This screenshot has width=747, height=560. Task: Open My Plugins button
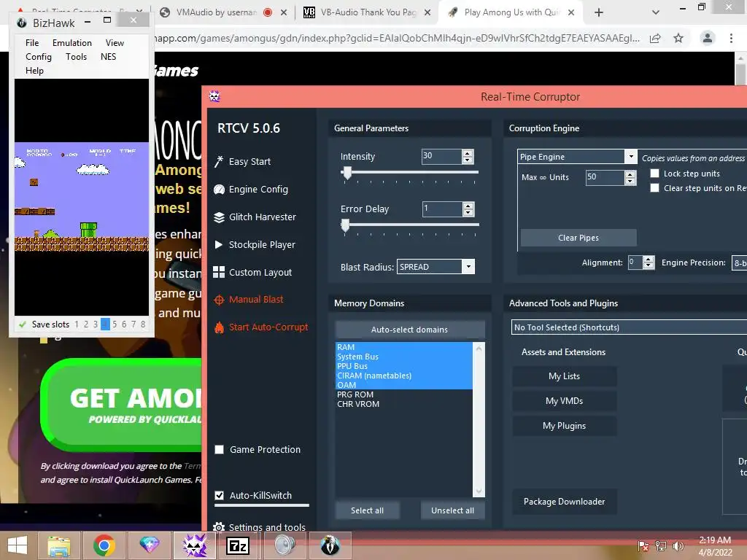pyautogui.click(x=565, y=426)
